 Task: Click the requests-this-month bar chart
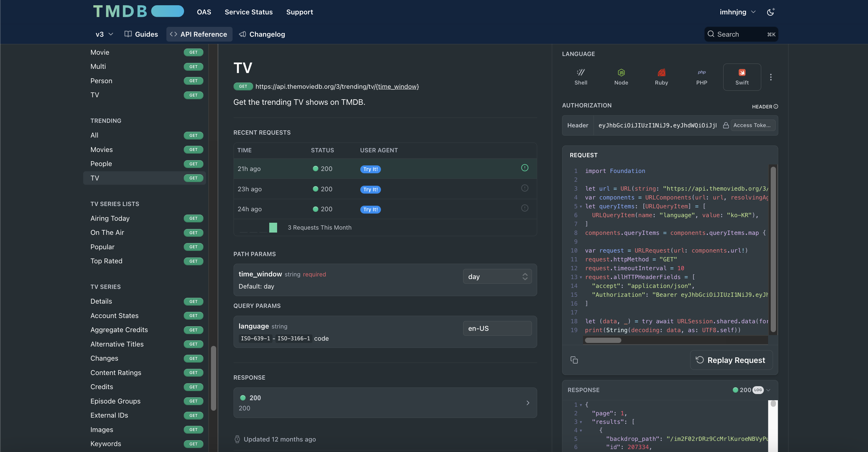(x=258, y=228)
